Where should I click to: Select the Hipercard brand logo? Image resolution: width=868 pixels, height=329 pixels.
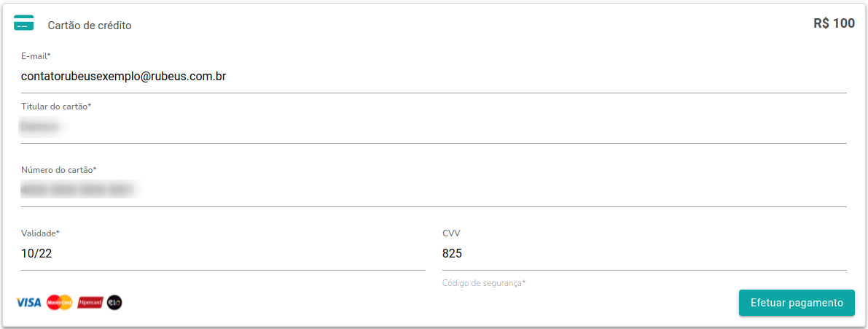[x=90, y=303]
